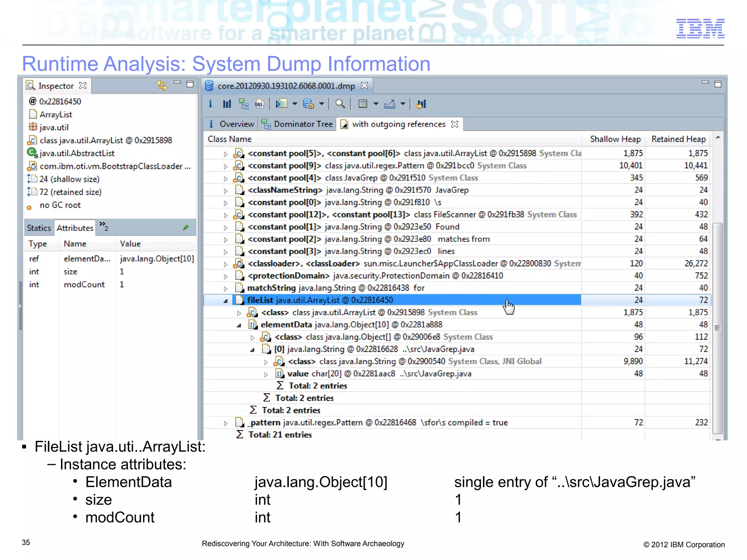
Task: Select constant pool[2] 'matches from' row
Action: pyautogui.click(x=458, y=239)
